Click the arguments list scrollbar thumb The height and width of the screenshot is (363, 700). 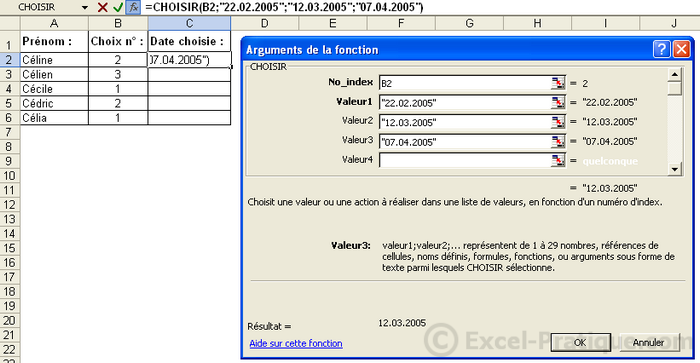(675, 88)
